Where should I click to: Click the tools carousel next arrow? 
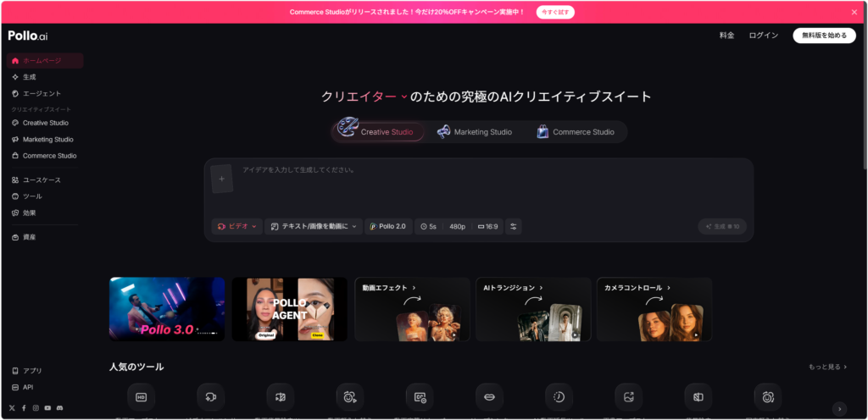840,409
